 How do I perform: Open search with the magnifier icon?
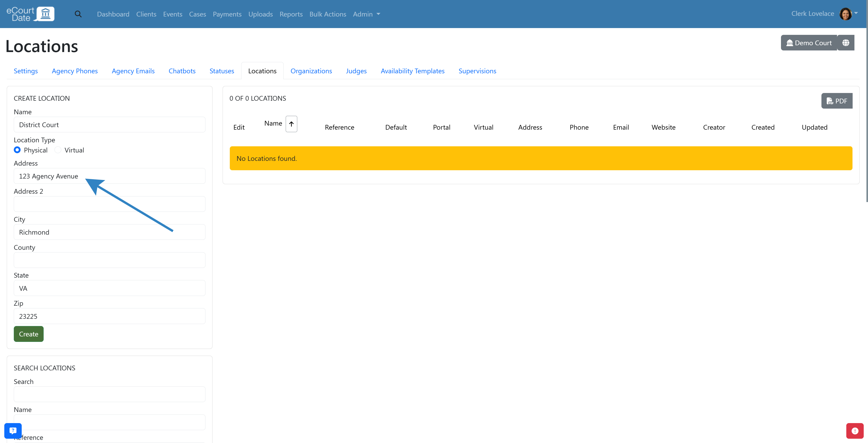point(78,14)
